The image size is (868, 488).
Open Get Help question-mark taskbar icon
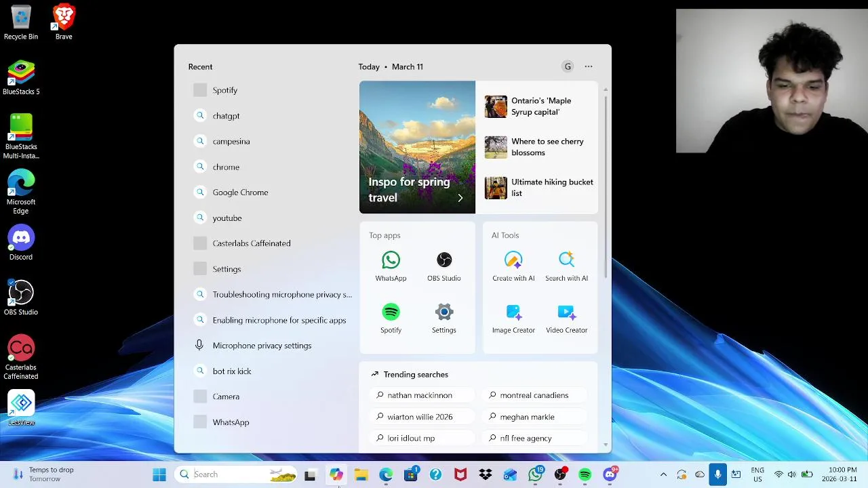tap(436, 474)
